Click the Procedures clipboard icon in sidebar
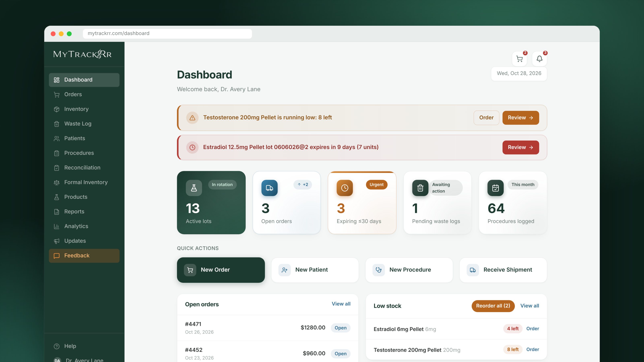This screenshot has width=644, height=362. coord(57,153)
